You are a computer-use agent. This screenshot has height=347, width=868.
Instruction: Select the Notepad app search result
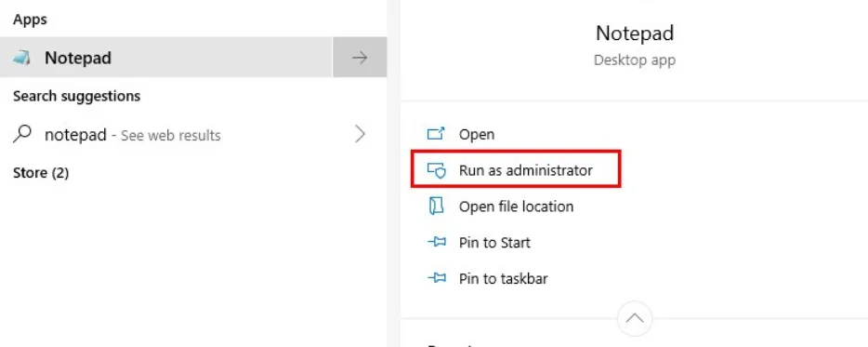(x=166, y=57)
